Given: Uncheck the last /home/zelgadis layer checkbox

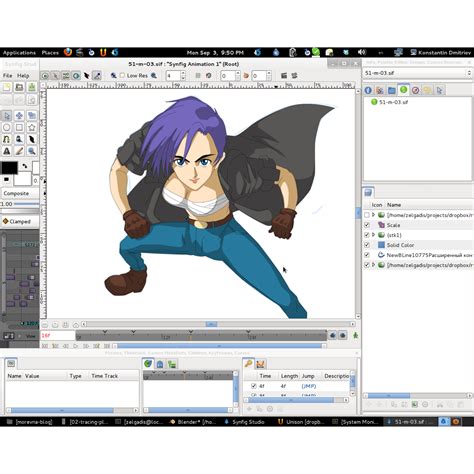Looking at the screenshot, I should tap(367, 265).
